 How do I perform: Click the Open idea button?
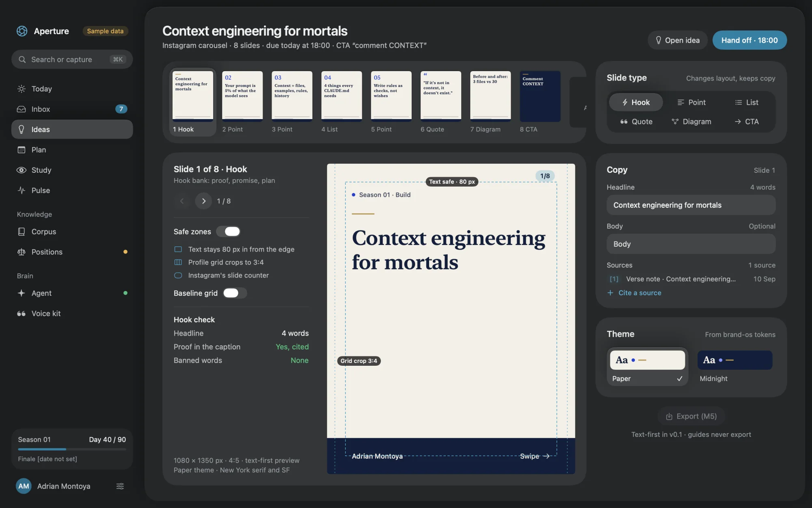[678, 40]
